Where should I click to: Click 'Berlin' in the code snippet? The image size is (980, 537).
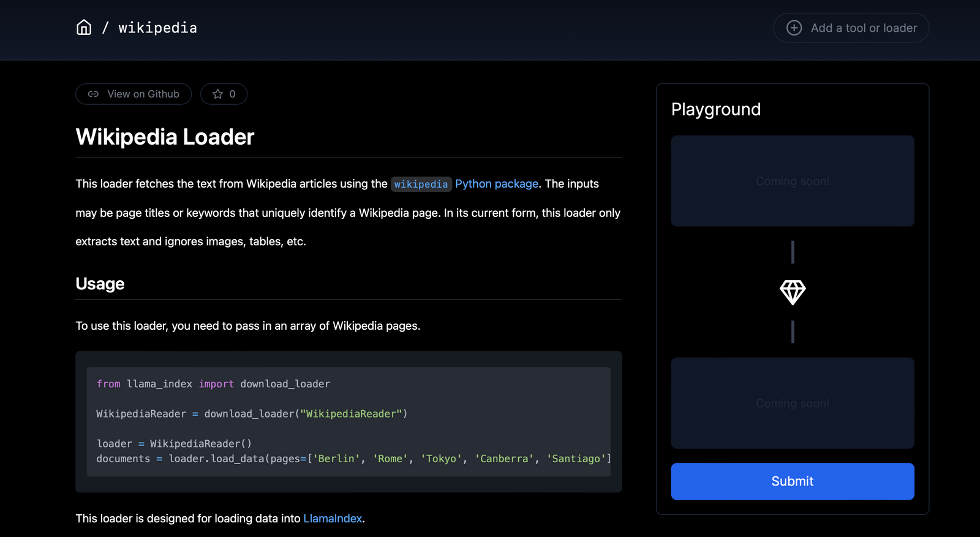coord(336,459)
